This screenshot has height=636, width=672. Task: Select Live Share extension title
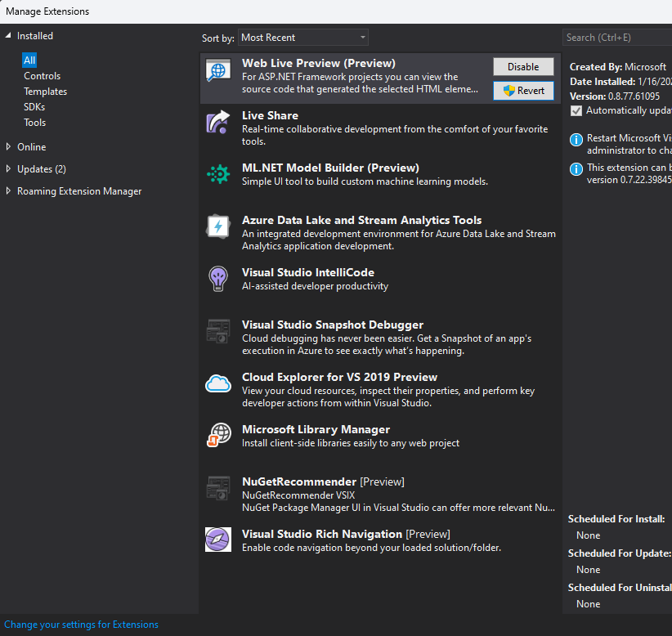pos(270,116)
